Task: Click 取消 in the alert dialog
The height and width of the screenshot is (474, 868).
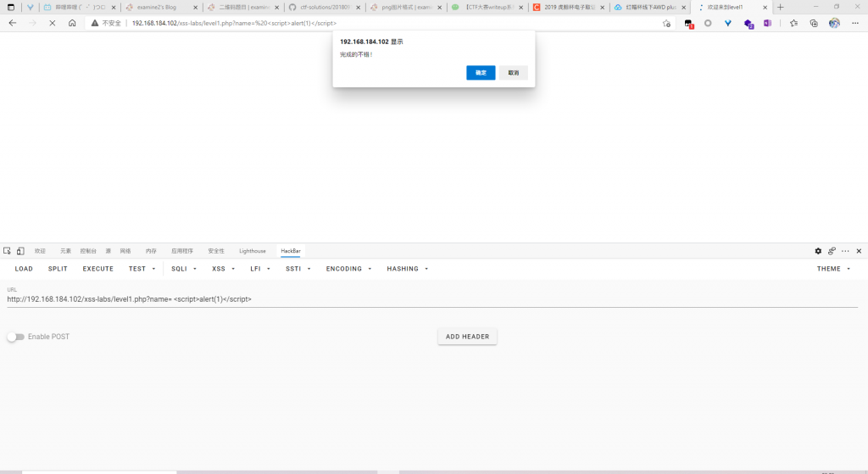Action: click(x=513, y=73)
